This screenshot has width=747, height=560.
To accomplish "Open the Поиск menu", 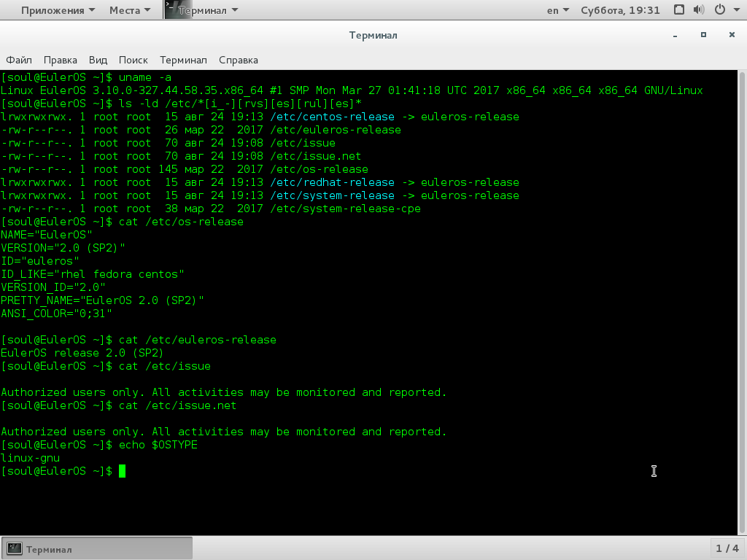I will [133, 60].
